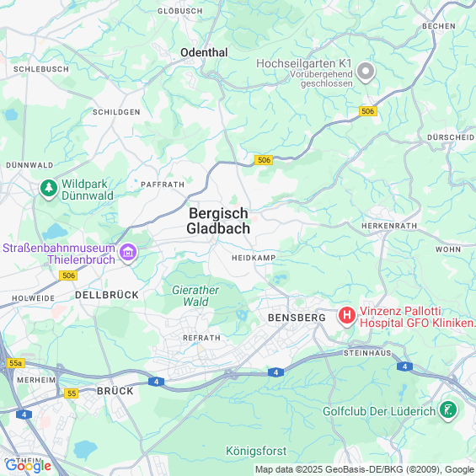The height and width of the screenshot is (476, 476).
Task: Select the Bergisch Gladbach city label
Action: [x=218, y=221]
